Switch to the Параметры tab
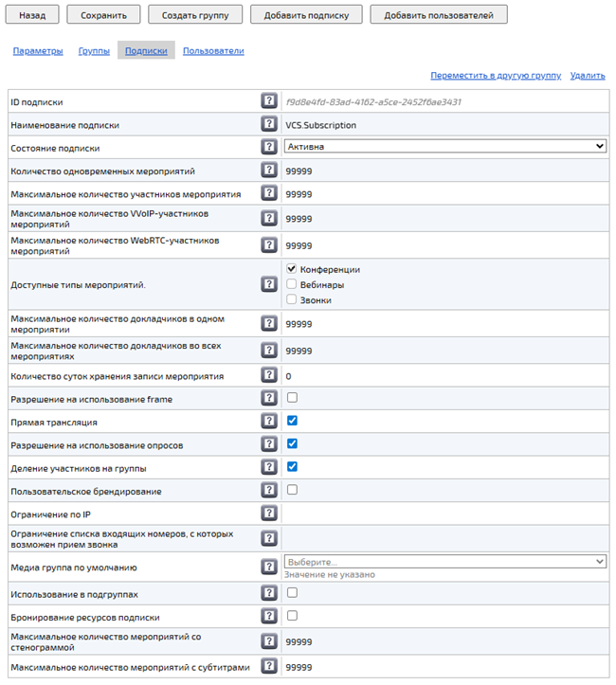The image size is (616, 685). click(38, 50)
